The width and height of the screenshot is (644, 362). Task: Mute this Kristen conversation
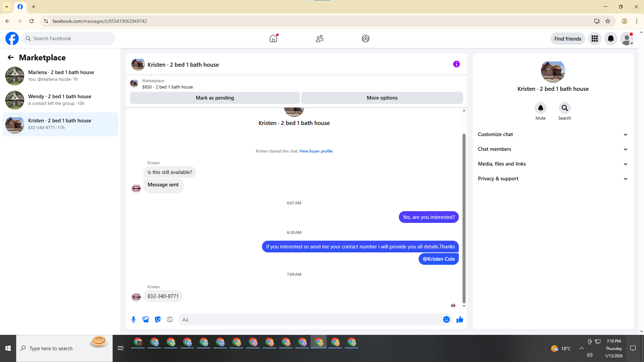coord(540,108)
